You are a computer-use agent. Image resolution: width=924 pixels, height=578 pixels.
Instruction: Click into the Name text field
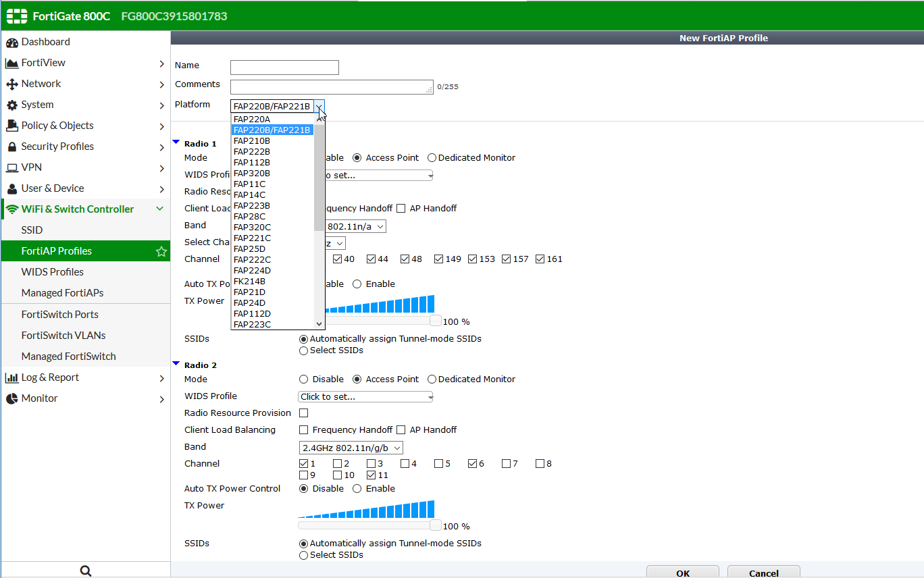tap(284, 68)
